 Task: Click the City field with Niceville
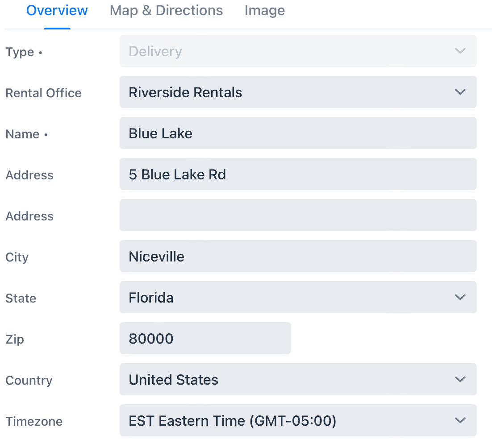pos(298,257)
